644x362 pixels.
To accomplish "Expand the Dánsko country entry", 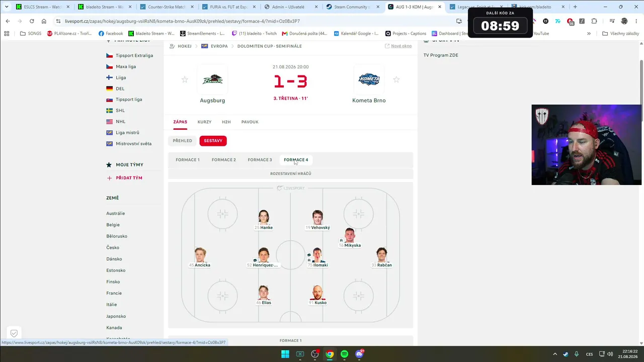I will point(114,259).
